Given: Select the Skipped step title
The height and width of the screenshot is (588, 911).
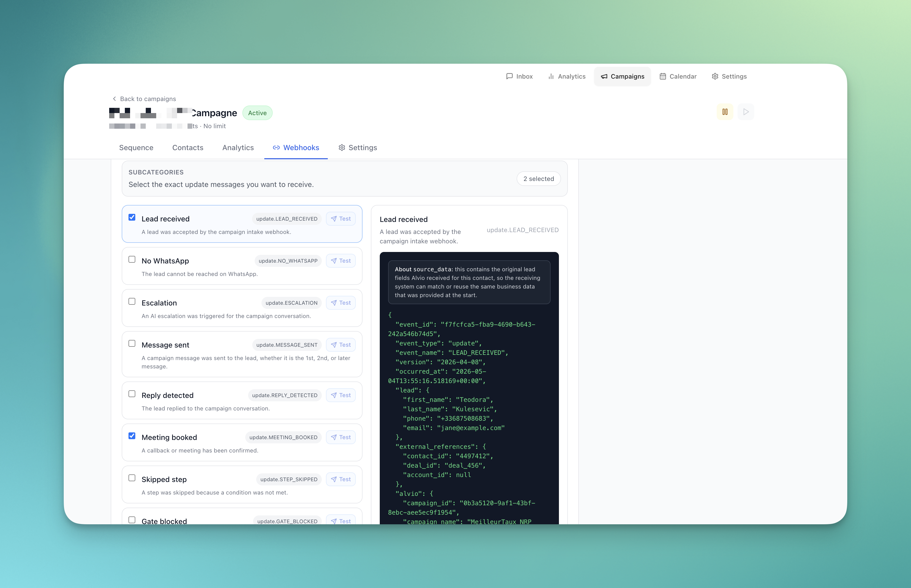Looking at the screenshot, I should [164, 479].
